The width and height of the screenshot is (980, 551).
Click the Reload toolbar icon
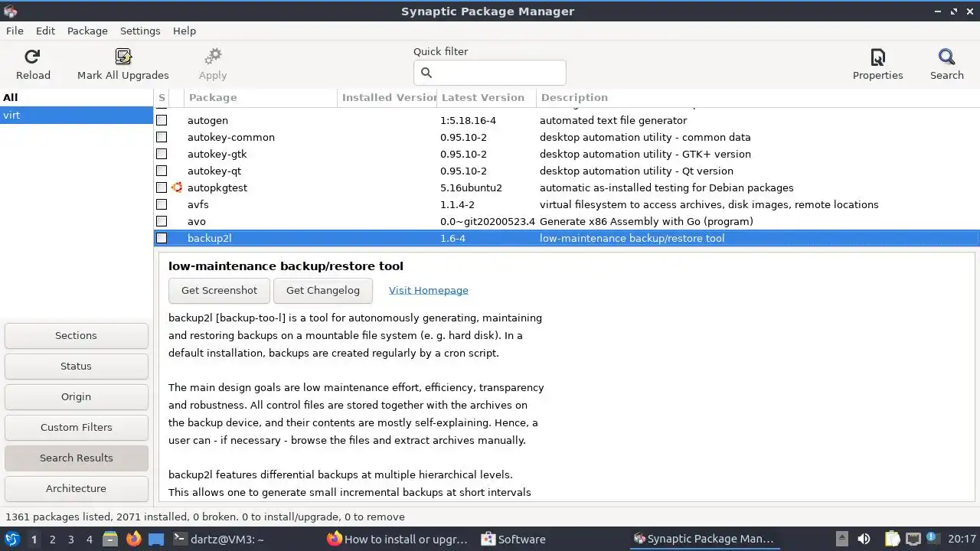click(x=32, y=57)
